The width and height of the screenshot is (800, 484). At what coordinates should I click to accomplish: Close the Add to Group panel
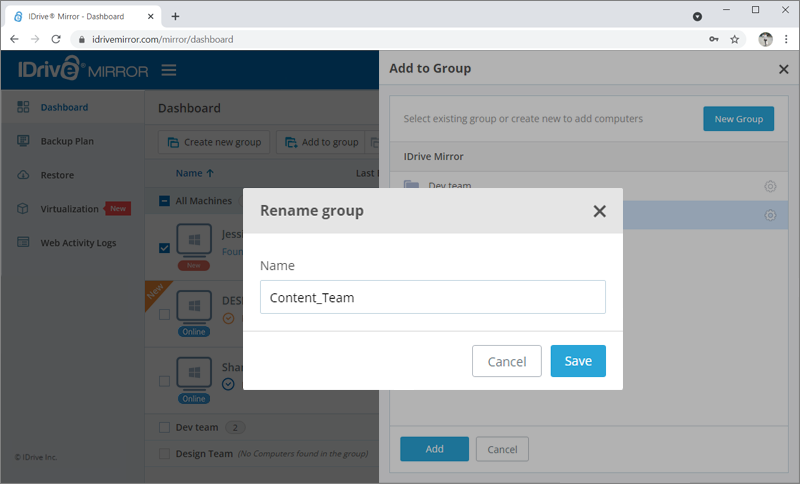click(x=783, y=69)
